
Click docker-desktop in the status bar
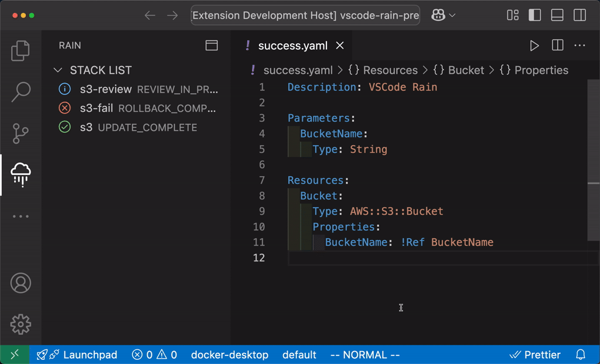tap(230, 355)
